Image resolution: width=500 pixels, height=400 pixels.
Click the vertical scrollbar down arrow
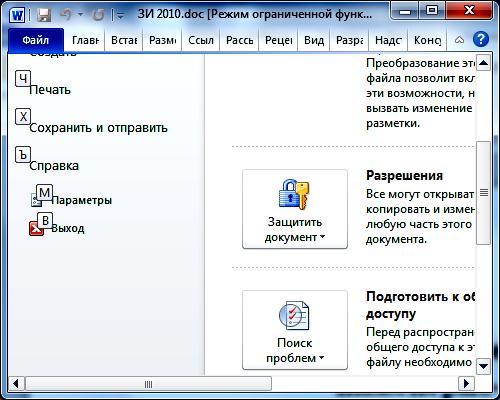click(483, 366)
